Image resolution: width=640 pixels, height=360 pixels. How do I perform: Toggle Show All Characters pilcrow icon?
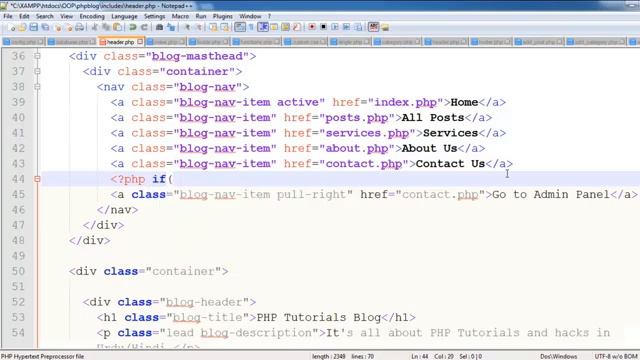click(x=251, y=27)
